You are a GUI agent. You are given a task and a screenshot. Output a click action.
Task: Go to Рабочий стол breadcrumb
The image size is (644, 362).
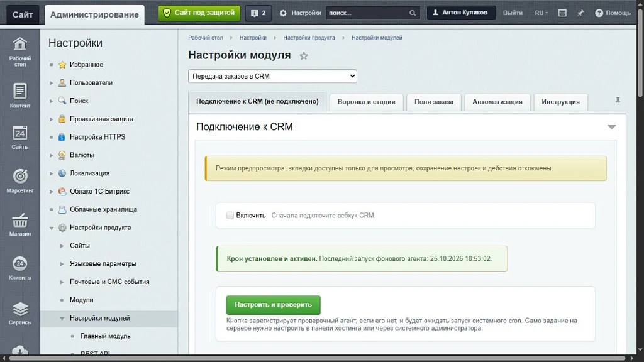coord(206,38)
